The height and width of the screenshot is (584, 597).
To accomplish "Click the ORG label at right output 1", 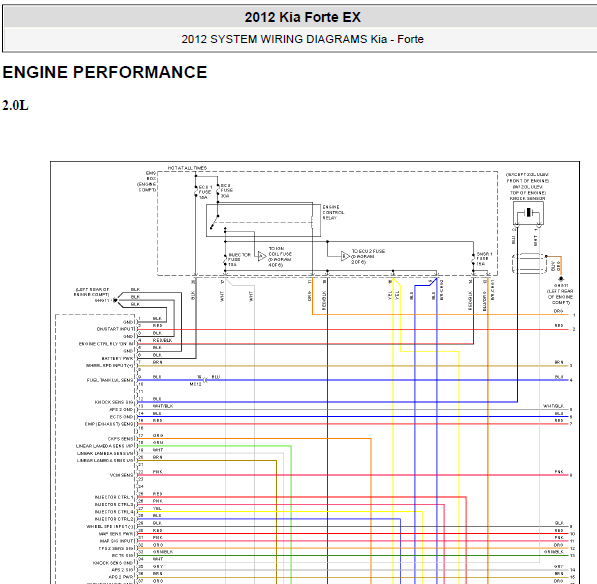I will point(558,311).
